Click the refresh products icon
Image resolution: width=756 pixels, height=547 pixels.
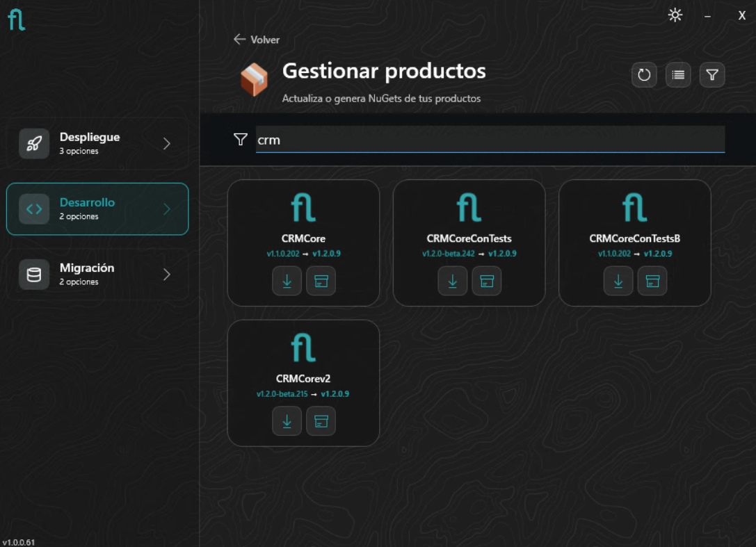(x=644, y=74)
